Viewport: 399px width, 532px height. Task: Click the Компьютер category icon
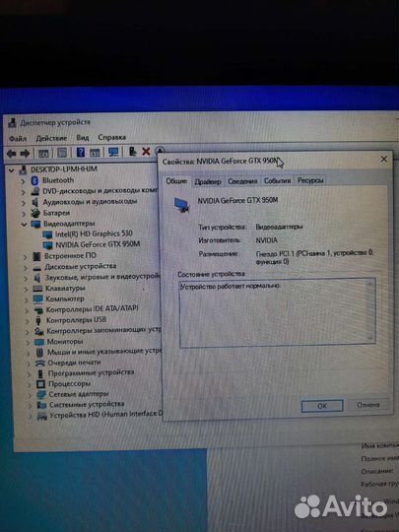(38, 299)
